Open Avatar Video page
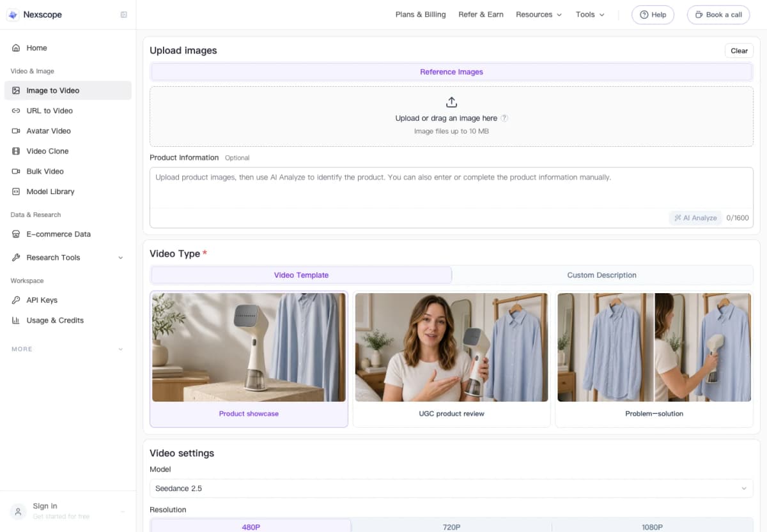This screenshot has width=767, height=532. pos(68,131)
